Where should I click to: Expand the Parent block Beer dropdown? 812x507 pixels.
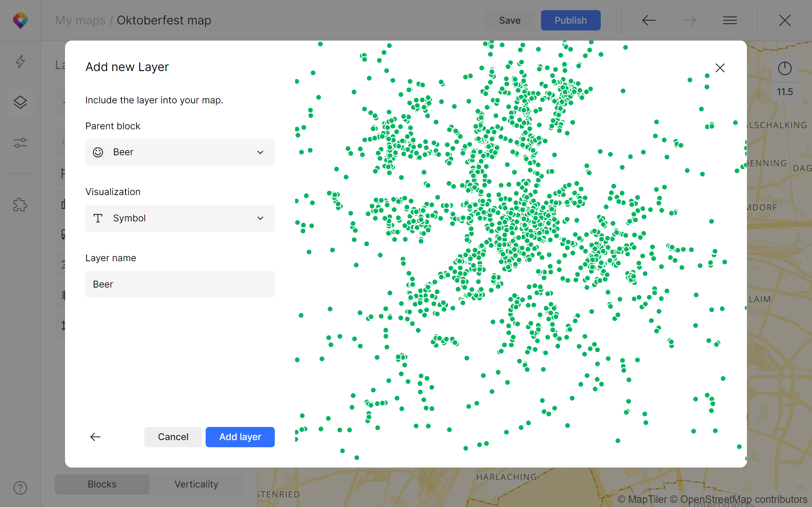(180, 152)
